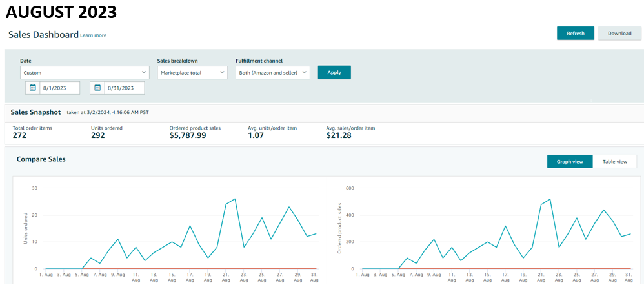
Task: Edit the 8/31/2023 end date field
Action: 124,88
